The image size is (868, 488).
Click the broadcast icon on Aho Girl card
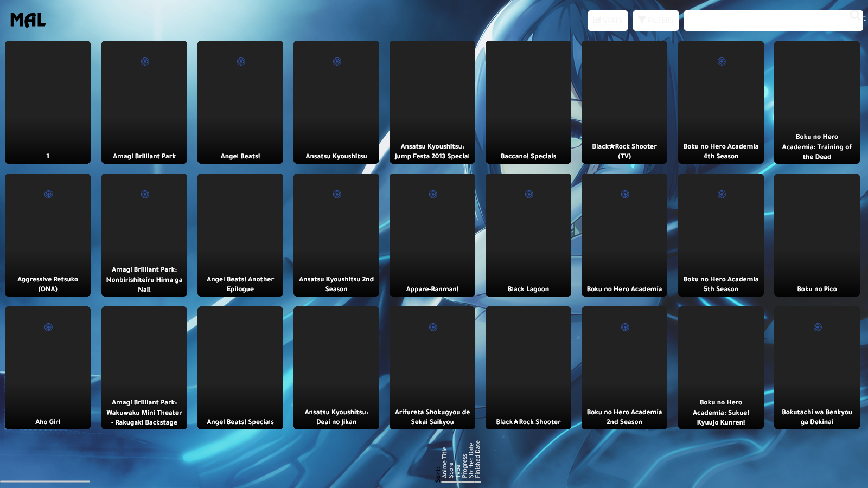click(x=48, y=328)
